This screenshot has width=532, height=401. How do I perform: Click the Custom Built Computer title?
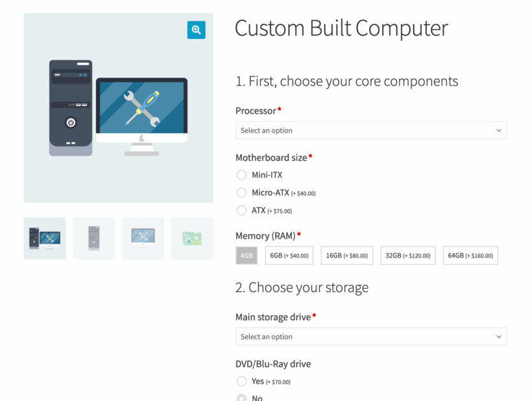(x=341, y=29)
